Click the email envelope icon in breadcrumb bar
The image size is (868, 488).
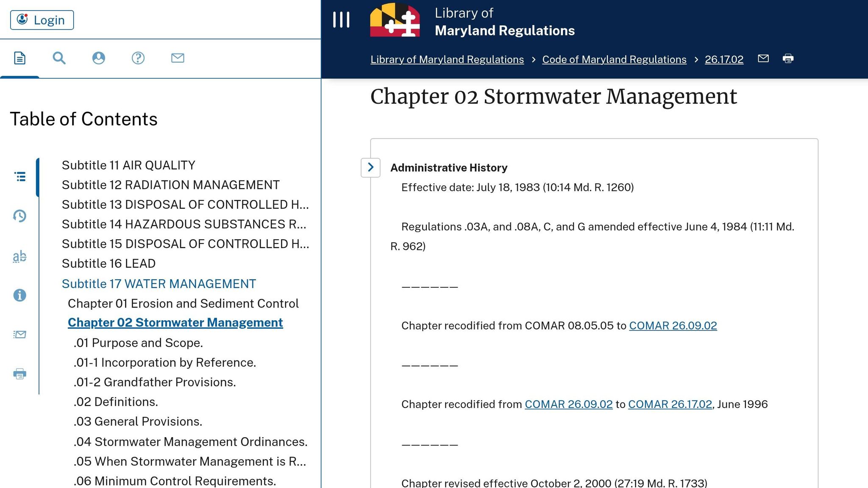(x=763, y=58)
